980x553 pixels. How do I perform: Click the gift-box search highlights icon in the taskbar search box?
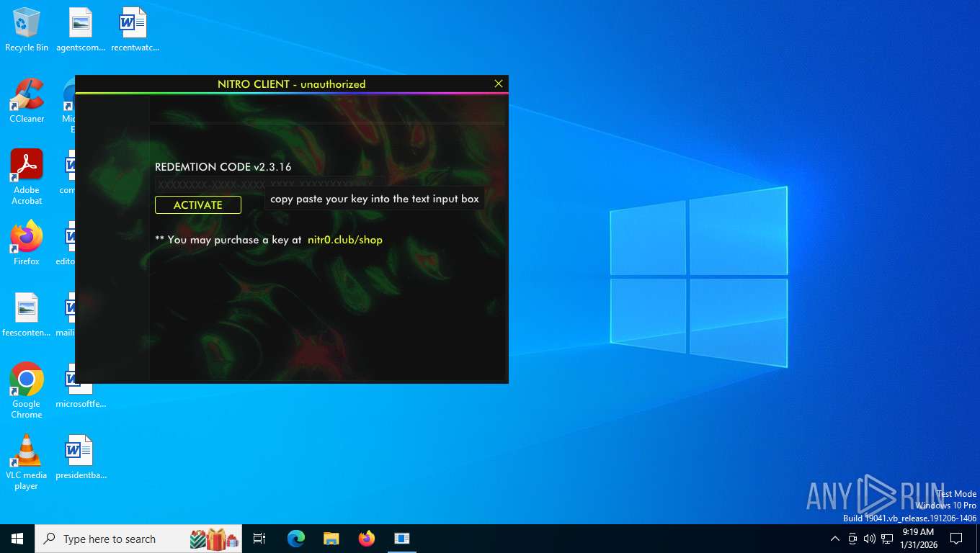(x=215, y=539)
